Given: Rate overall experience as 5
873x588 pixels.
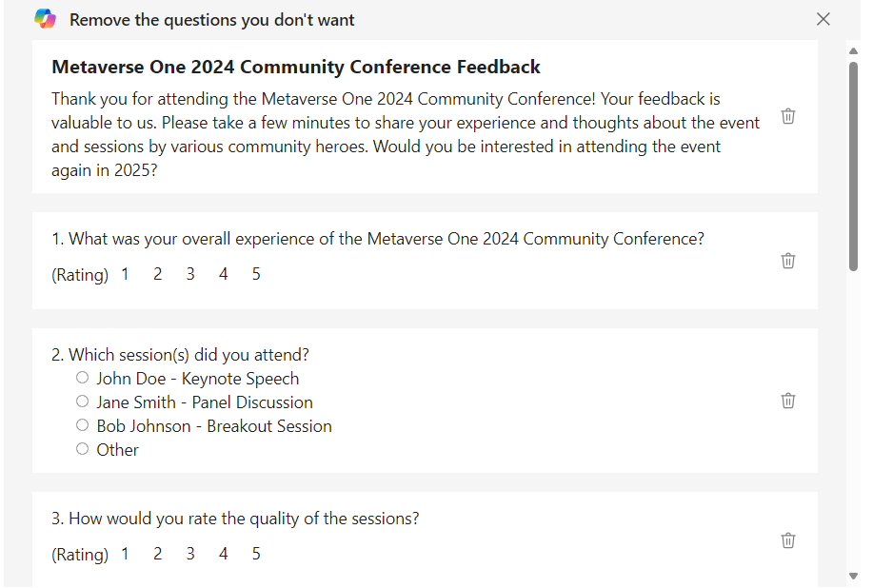Looking at the screenshot, I should point(256,274).
